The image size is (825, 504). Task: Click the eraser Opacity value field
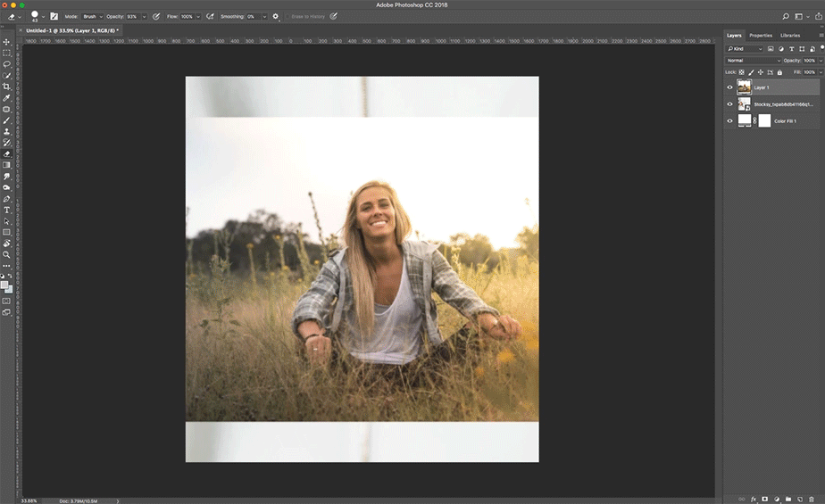(x=132, y=17)
